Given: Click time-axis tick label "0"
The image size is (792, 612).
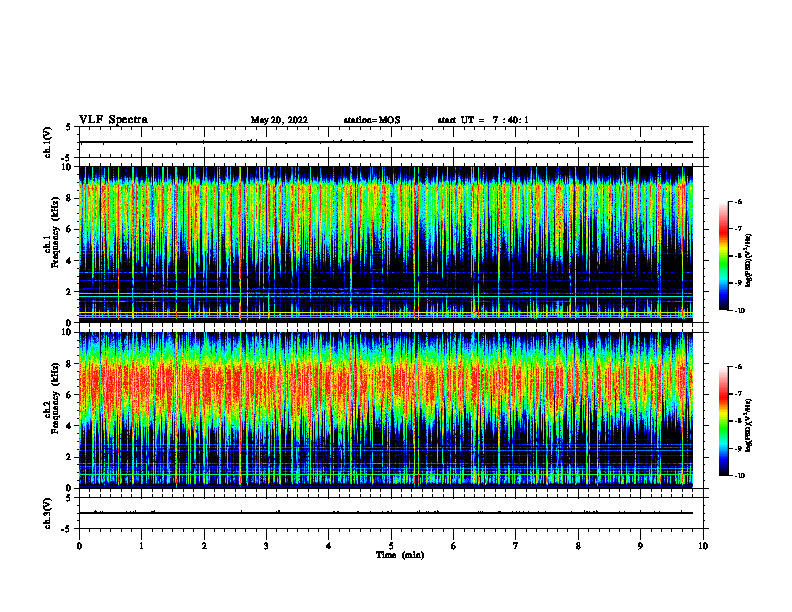Looking at the screenshot, I should pyautogui.click(x=79, y=546).
